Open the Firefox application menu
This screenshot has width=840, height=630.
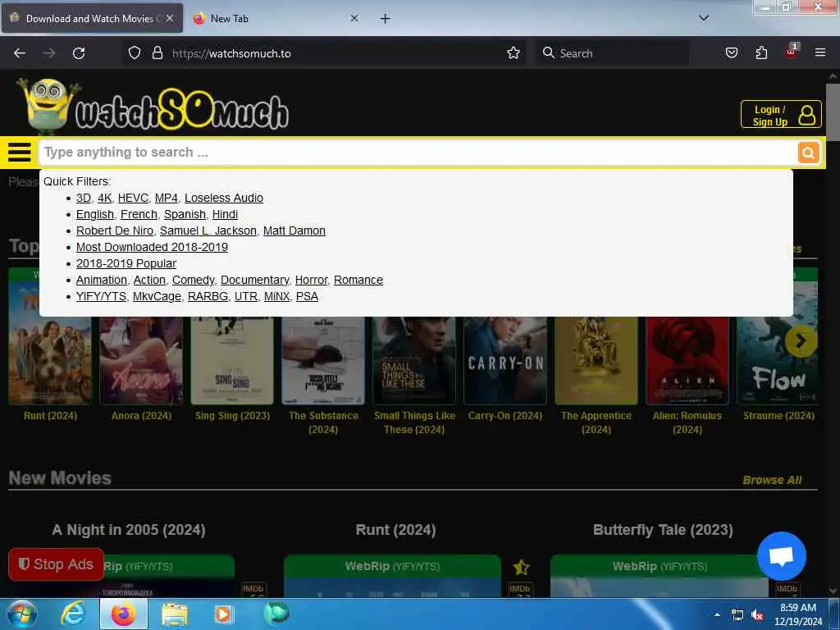[819, 52]
